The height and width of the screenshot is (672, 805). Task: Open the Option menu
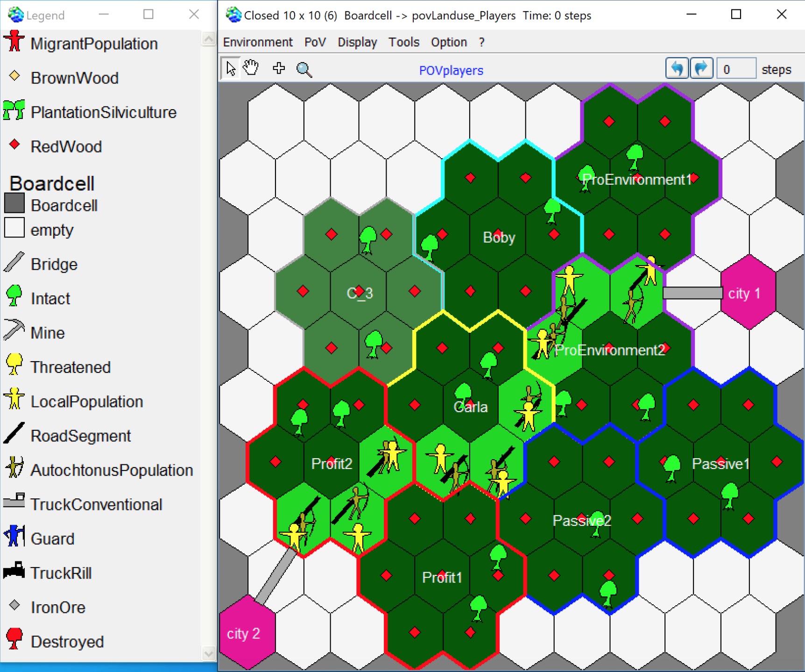point(448,42)
